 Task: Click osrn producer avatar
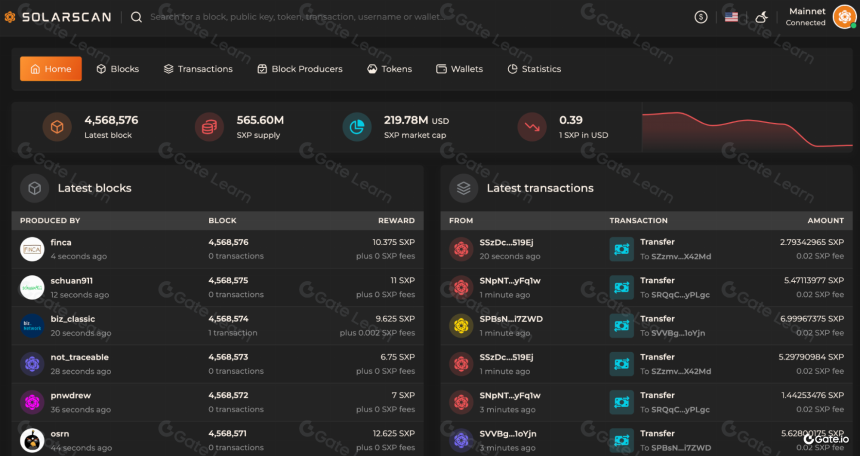click(x=32, y=441)
